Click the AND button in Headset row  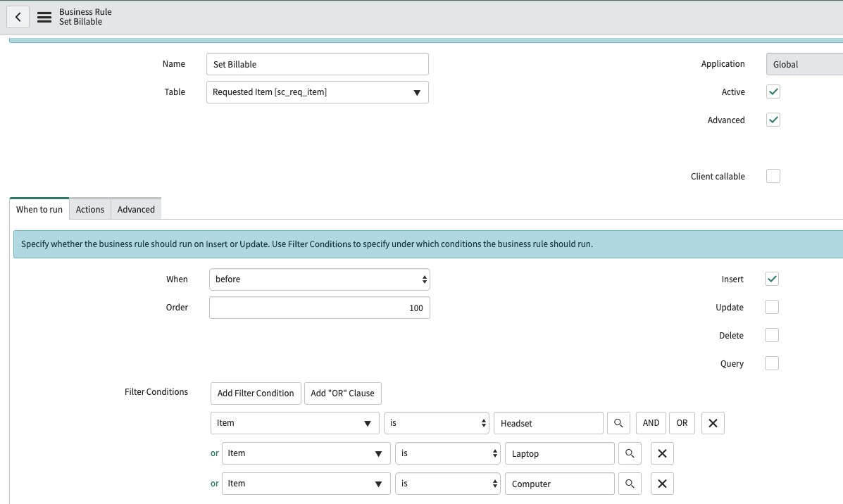click(x=651, y=423)
